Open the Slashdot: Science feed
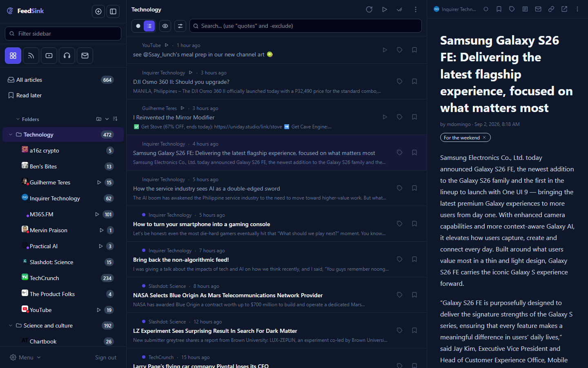The width and height of the screenshot is (588, 368). click(x=63, y=262)
